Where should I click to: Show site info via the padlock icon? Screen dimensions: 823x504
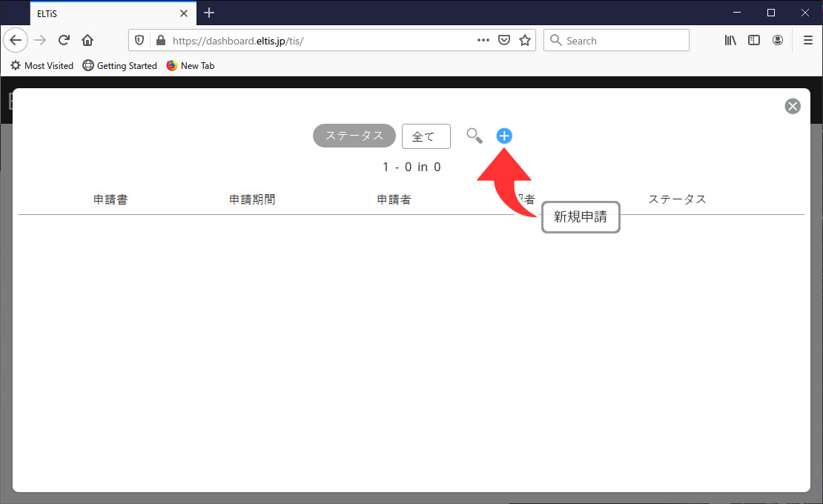pos(161,40)
